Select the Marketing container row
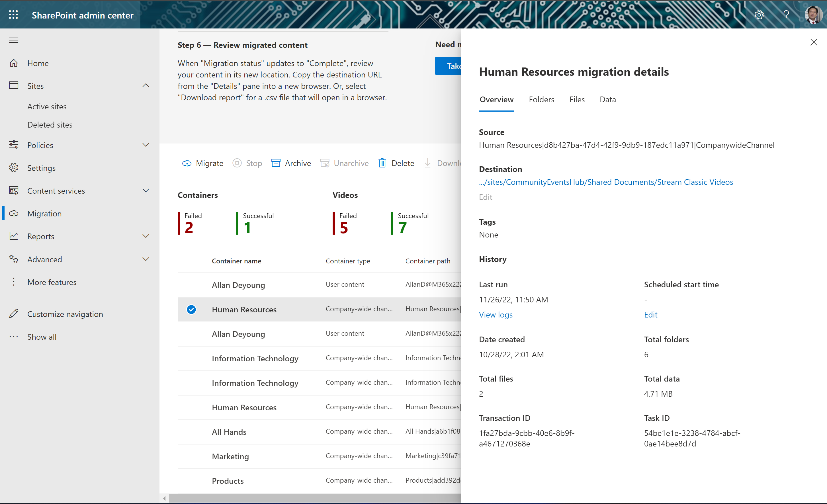This screenshot has height=504, width=827. 230,456
